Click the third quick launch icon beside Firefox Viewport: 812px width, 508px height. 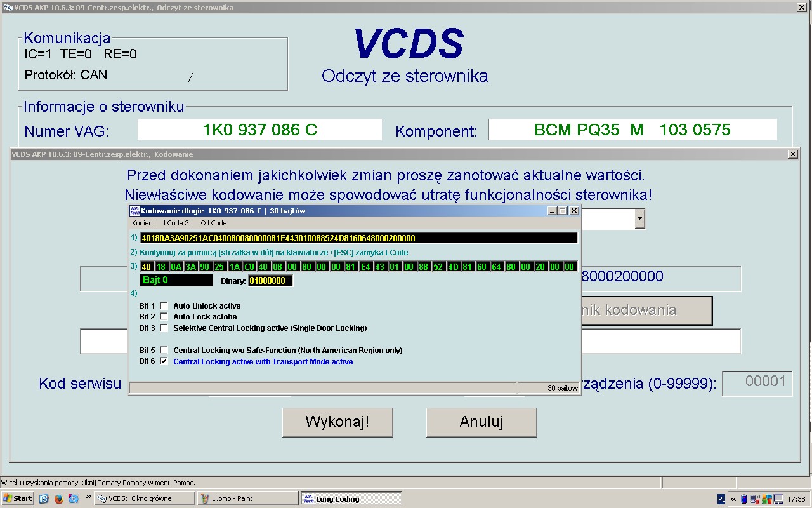pos(73,498)
